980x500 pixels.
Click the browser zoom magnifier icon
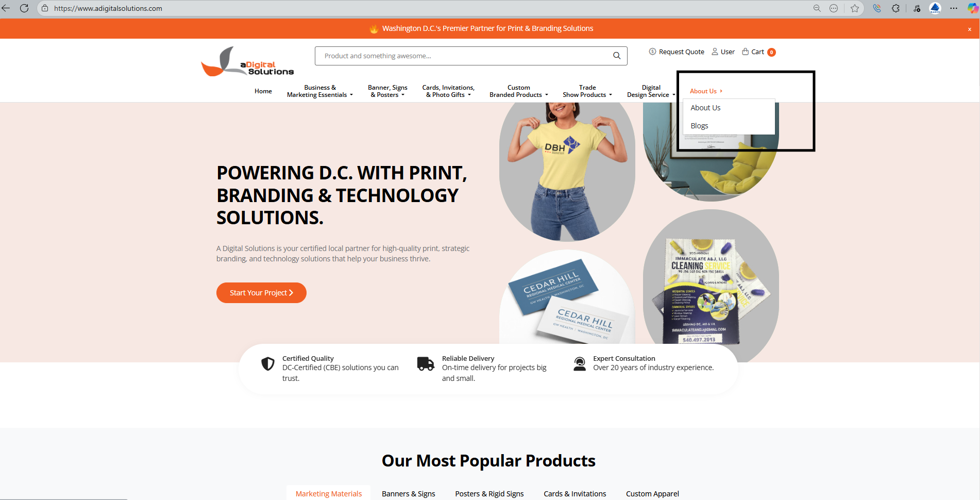817,8
